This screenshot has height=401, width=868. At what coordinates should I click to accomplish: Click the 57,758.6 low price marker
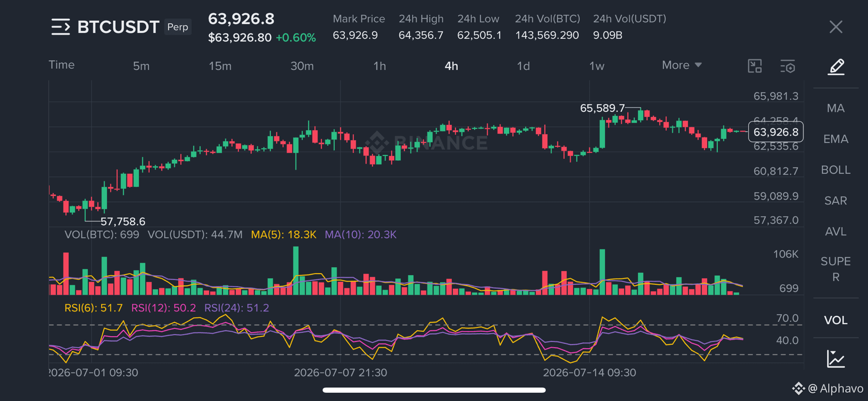pyautogui.click(x=123, y=221)
